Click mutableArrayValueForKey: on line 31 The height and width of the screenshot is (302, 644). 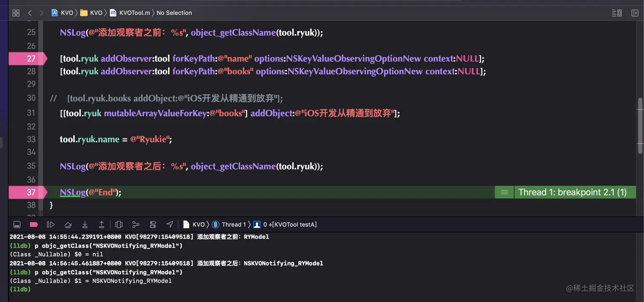[157, 113]
